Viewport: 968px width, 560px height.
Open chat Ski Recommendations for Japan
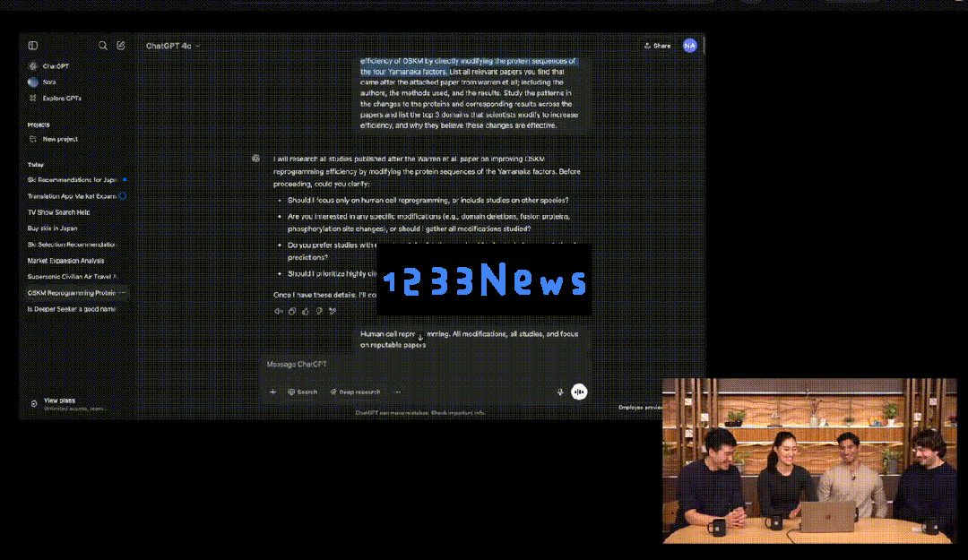tap(72, 180)
